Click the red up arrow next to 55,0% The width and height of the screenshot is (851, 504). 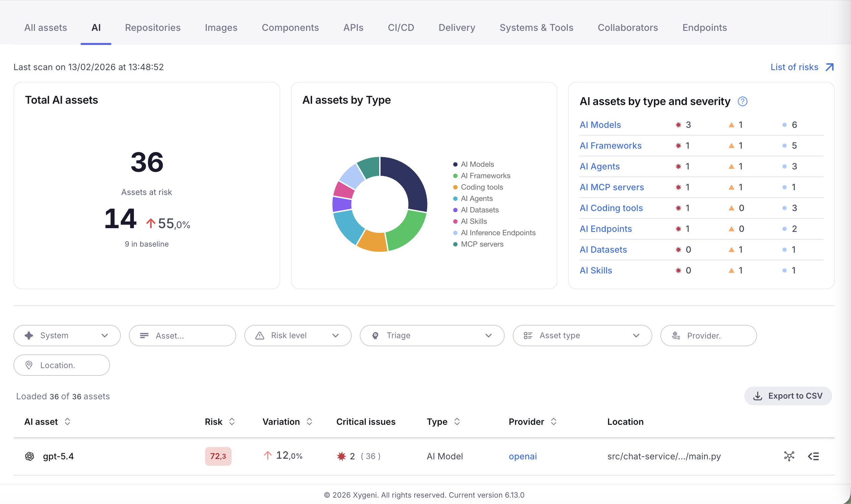[151, 223]
